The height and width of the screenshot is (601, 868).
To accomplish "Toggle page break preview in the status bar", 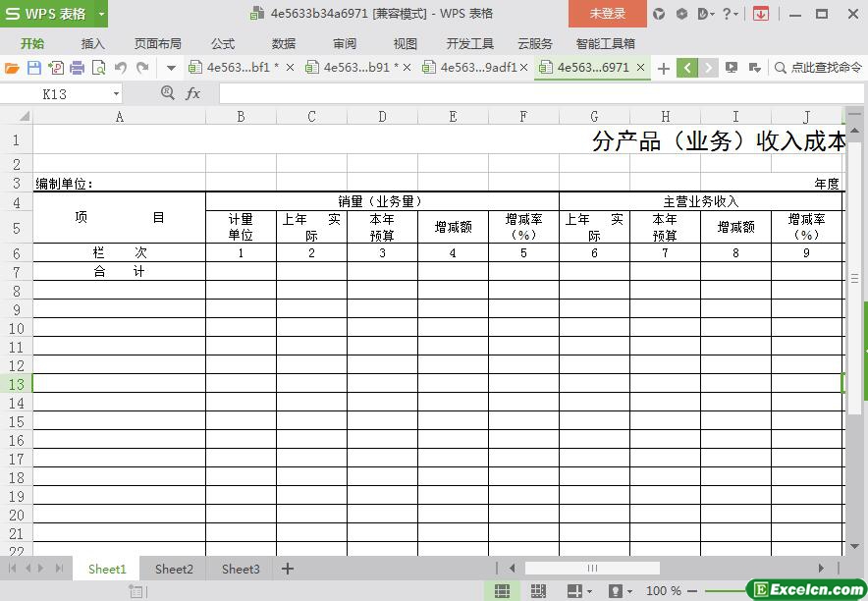I will click(538, 591).
